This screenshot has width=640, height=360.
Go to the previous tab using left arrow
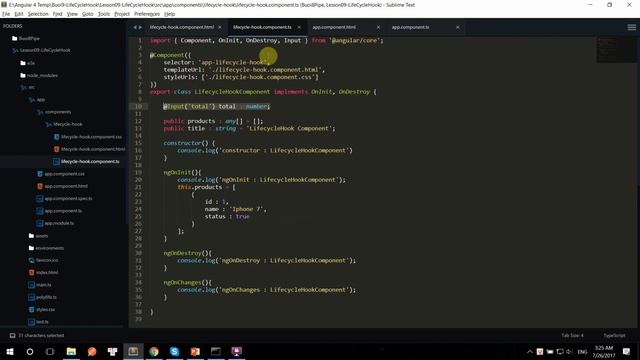[x=135, y=27]
